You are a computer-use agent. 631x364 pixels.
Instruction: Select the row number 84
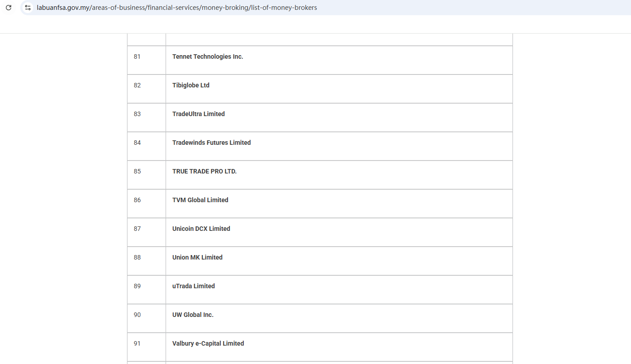[137, 143]
